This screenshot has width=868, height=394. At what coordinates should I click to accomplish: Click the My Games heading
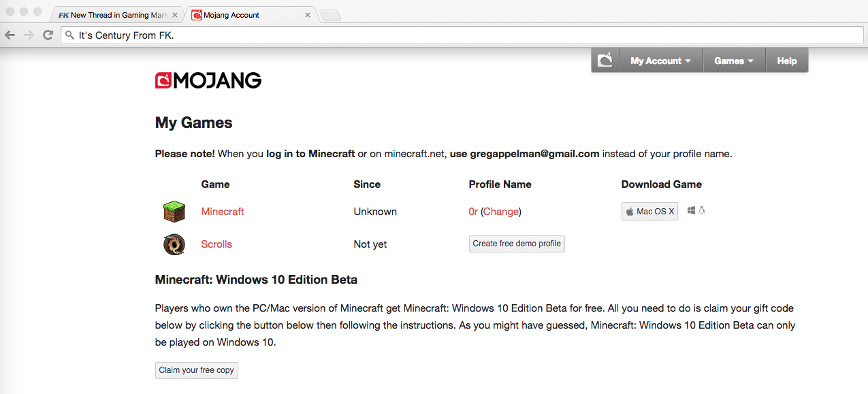(x=194, y=123)
